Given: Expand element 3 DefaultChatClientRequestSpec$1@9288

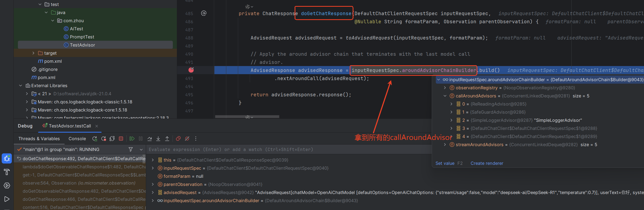Looking at the screenshot, I should click(451, 128).
